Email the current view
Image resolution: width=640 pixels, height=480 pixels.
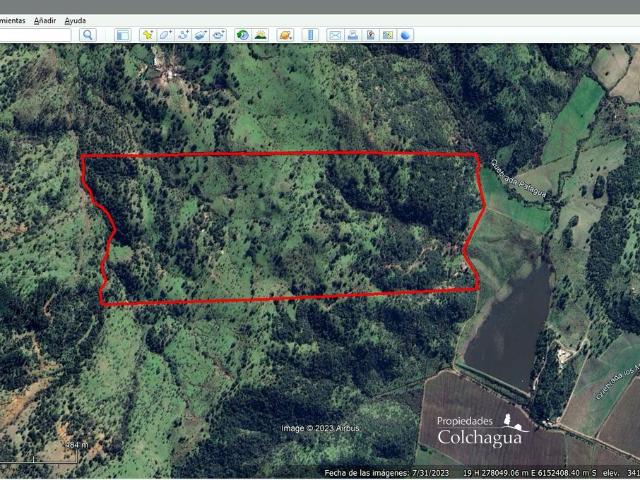point(335,35)
